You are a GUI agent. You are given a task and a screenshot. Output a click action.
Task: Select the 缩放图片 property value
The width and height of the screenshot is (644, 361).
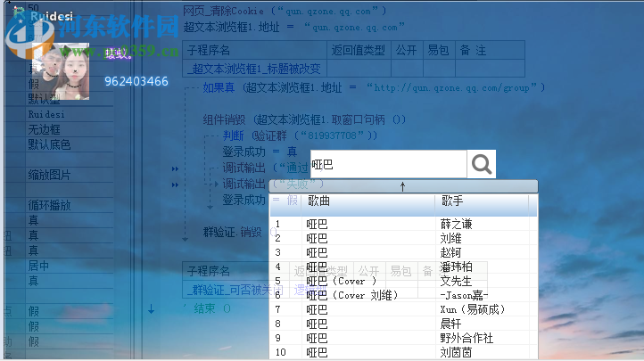tap(49, 176)
